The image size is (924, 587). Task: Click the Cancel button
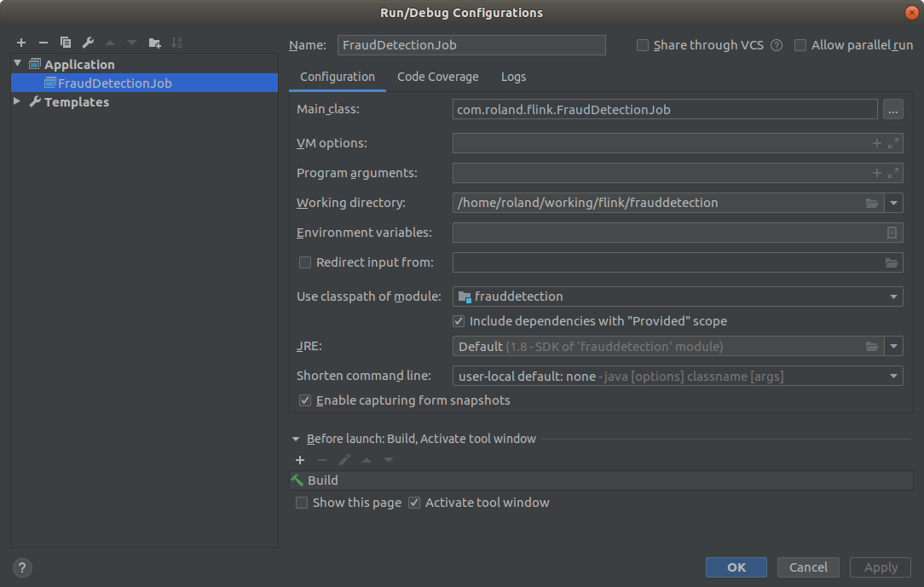coord(808,567)
